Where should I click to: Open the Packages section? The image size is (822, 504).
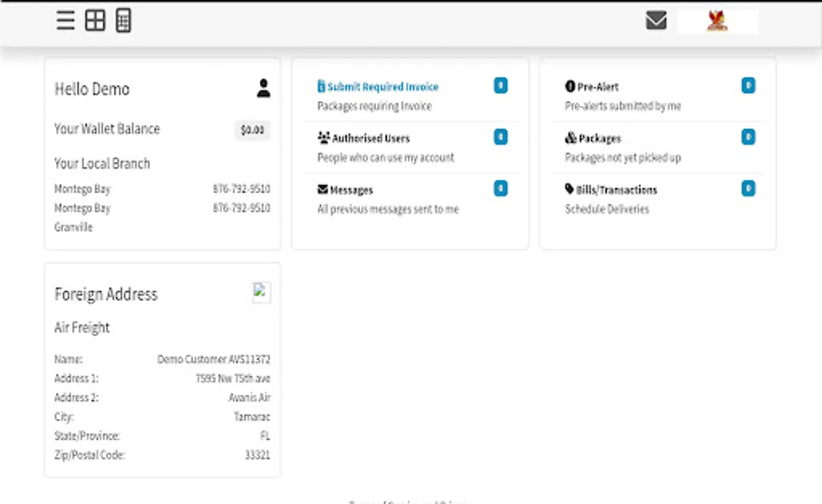(600, 138)
